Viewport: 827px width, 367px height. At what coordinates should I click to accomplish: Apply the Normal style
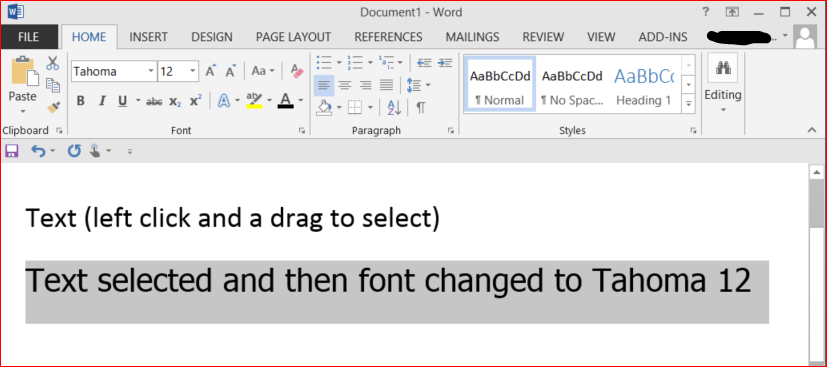point(500,84)
